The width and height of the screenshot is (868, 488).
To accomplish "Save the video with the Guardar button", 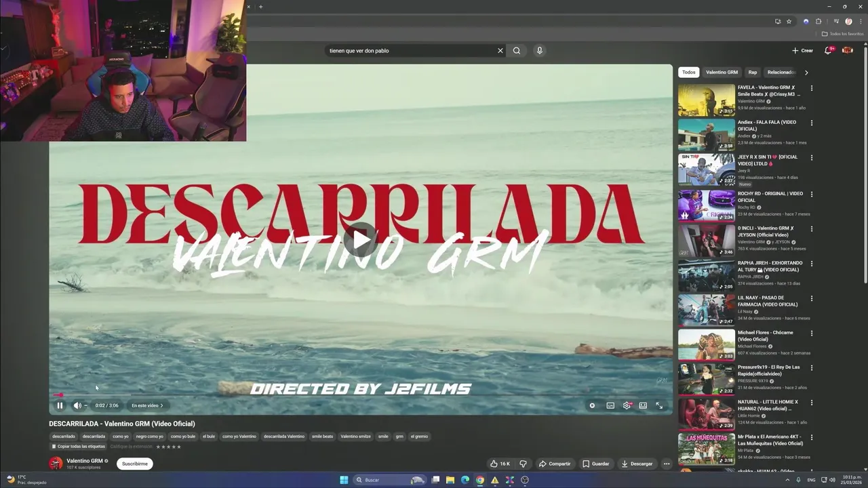I will point(596,464).
